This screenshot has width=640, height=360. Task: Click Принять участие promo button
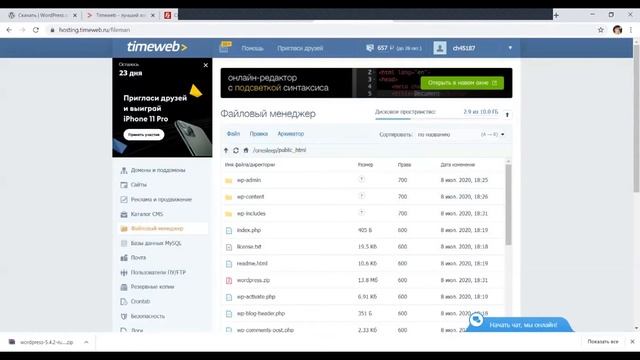point(144,134)
